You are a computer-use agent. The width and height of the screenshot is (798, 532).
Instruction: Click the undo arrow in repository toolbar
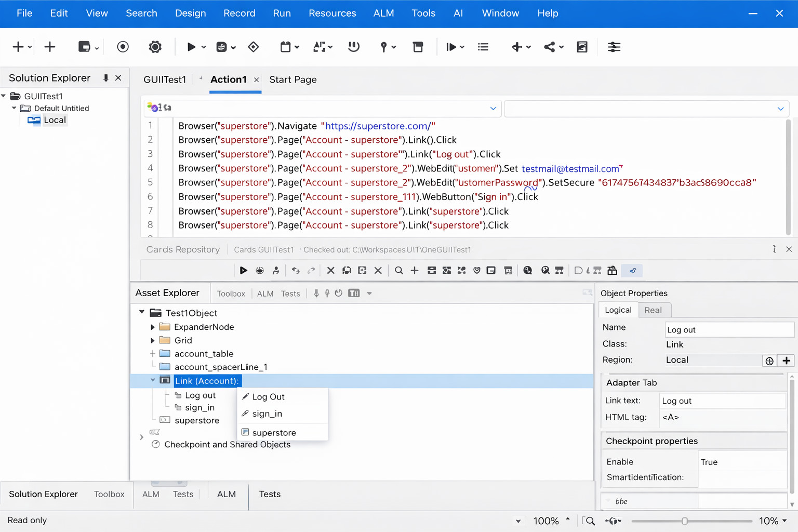click(296, 270)
